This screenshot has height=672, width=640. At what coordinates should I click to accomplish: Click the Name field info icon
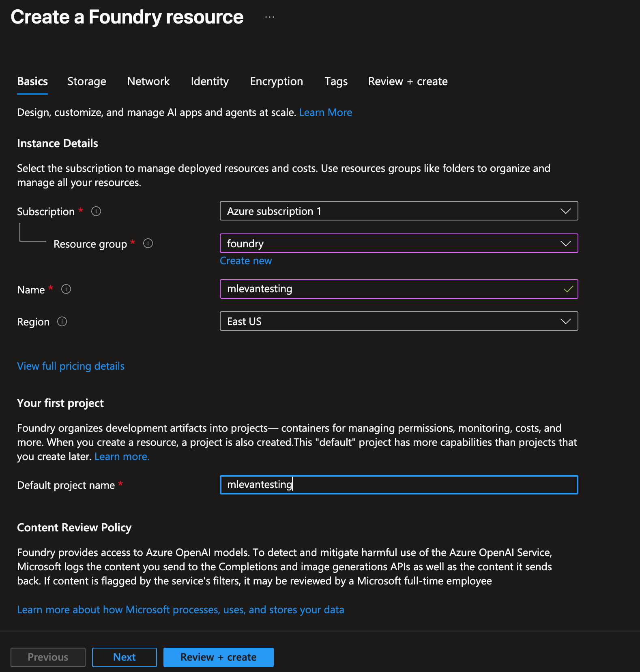coord(66,289)
